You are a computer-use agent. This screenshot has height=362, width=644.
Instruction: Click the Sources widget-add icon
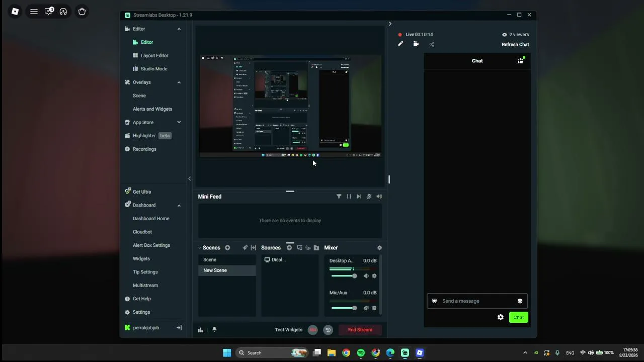pyautogui.click(x=299, y=248)
